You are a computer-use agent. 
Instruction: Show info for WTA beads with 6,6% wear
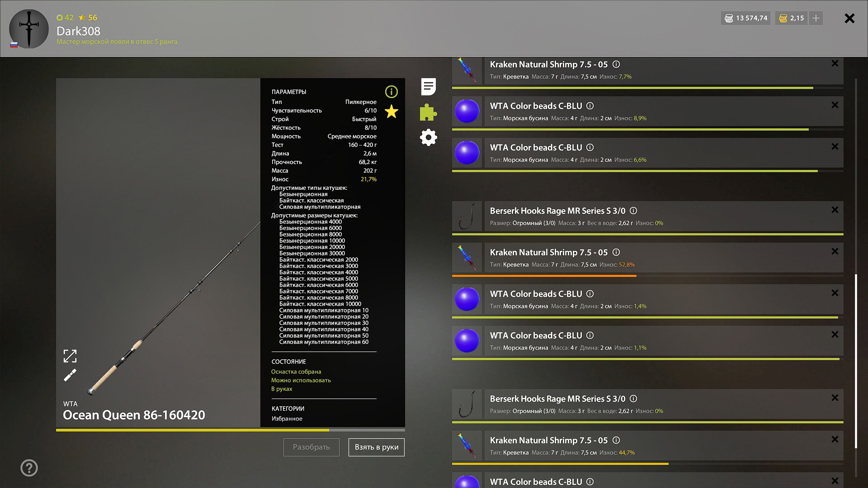[590, 147]
